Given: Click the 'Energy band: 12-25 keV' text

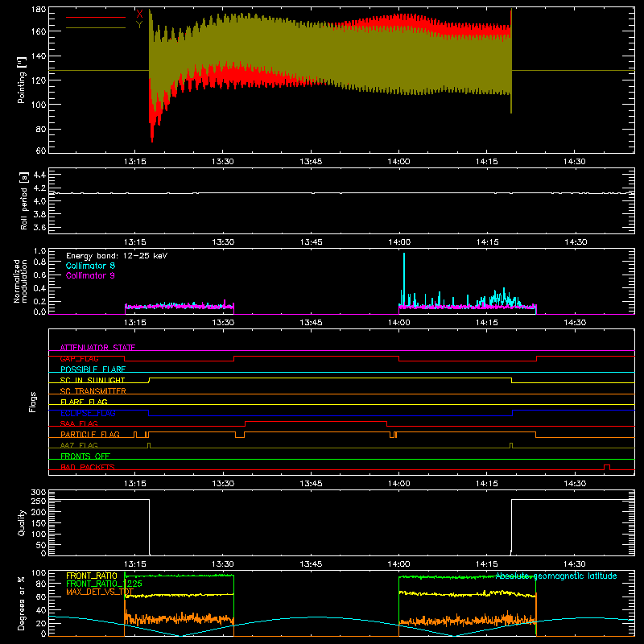Looking at the screenshot, I should coord(117,256).
